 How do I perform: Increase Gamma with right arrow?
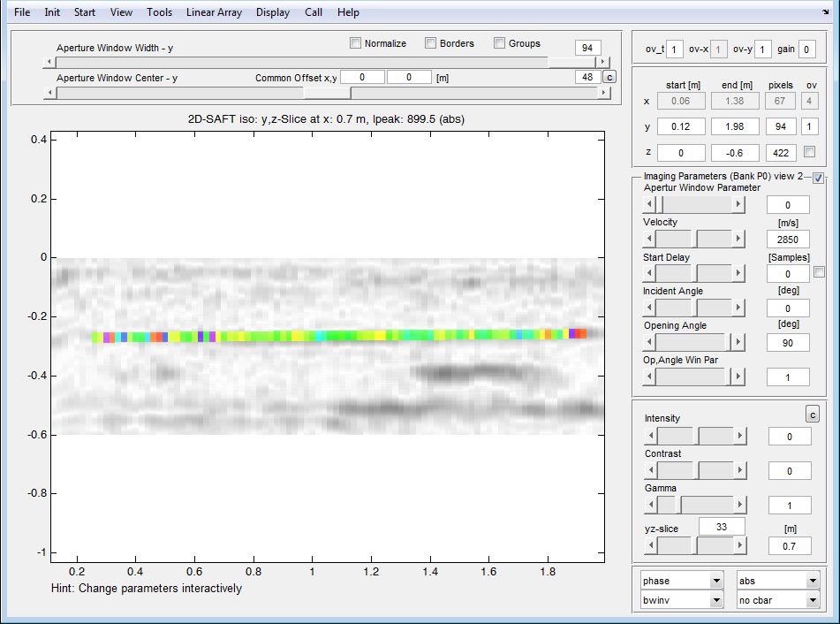(x=740, y=505)
